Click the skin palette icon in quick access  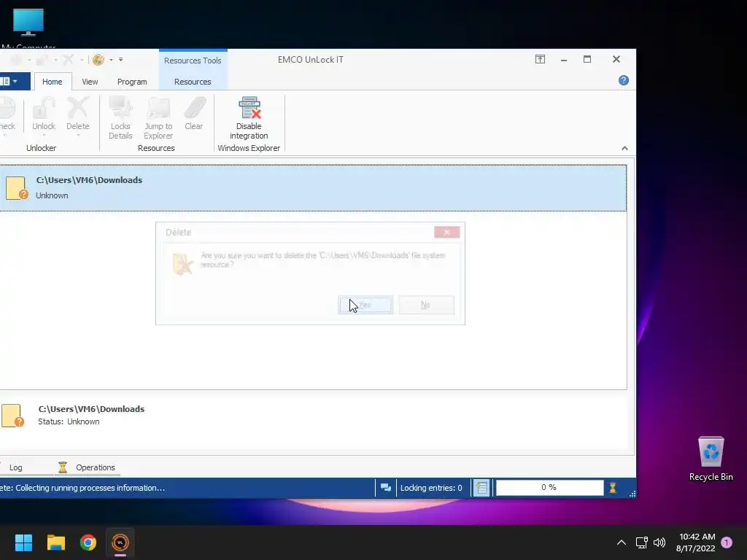coord(98,60)
